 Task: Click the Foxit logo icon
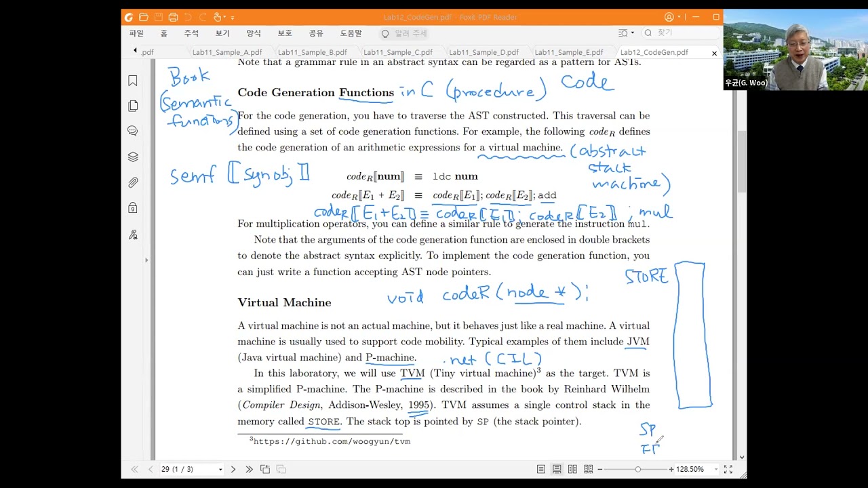coord(129,17)
